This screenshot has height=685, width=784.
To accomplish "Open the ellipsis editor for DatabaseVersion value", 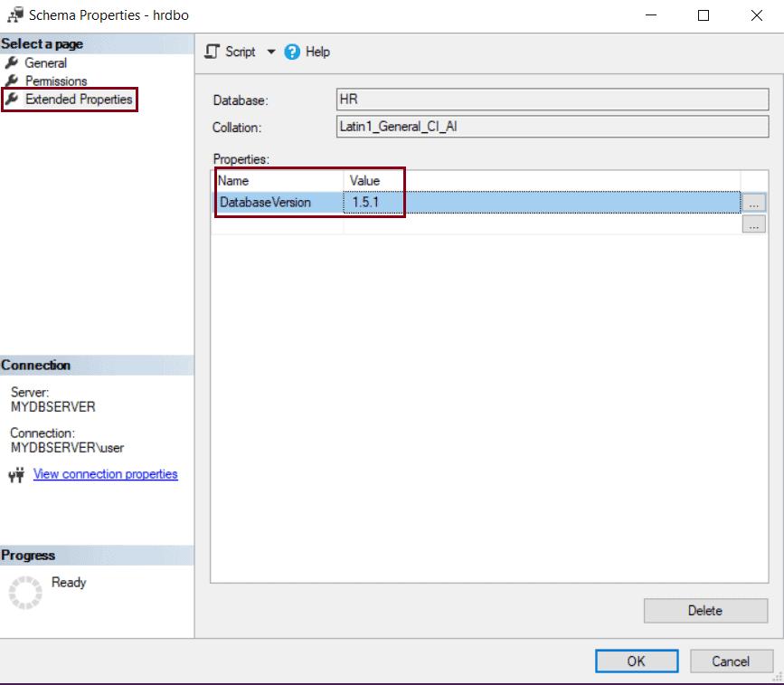I will pos(752,202).
